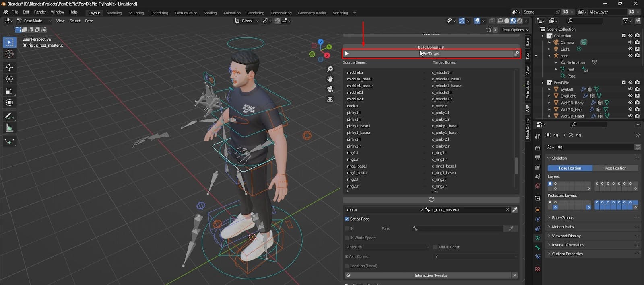Hide the Camera object in outliner
Image resolution: width=644 pixels, height=285 pixels.
tap(630, 42)
